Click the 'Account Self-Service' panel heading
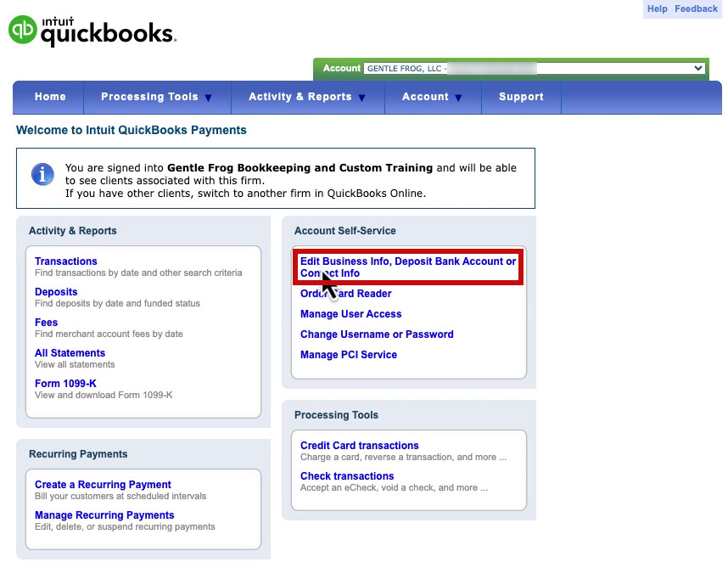 [345, 231]
